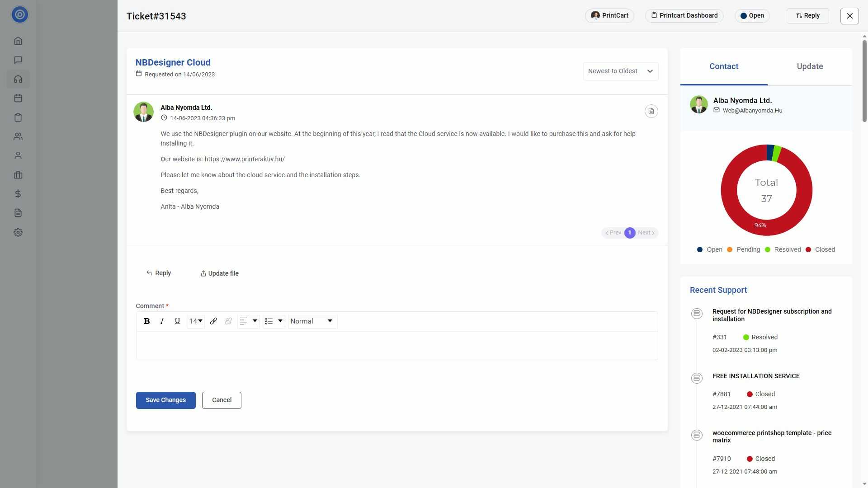Toggle underline formatting in comment editor
868x488 pixels.
tap(177, 321)
